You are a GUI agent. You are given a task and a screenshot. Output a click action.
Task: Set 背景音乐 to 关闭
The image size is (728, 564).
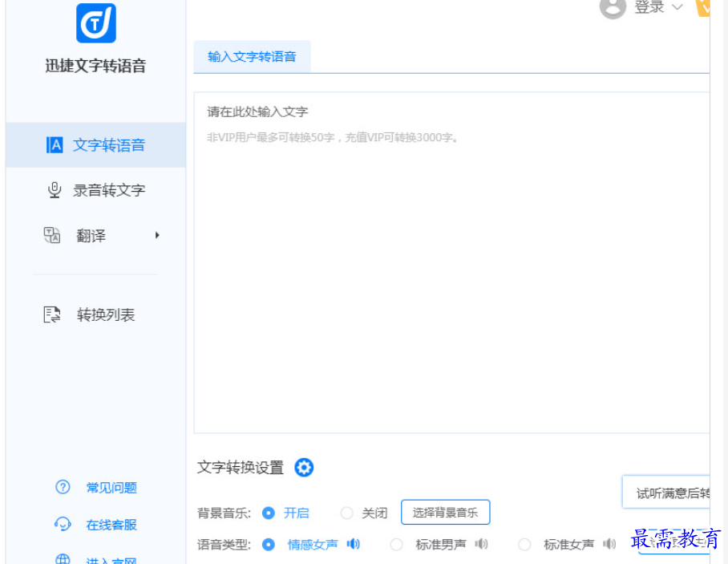pyautogui.click(x=347, y=513)
